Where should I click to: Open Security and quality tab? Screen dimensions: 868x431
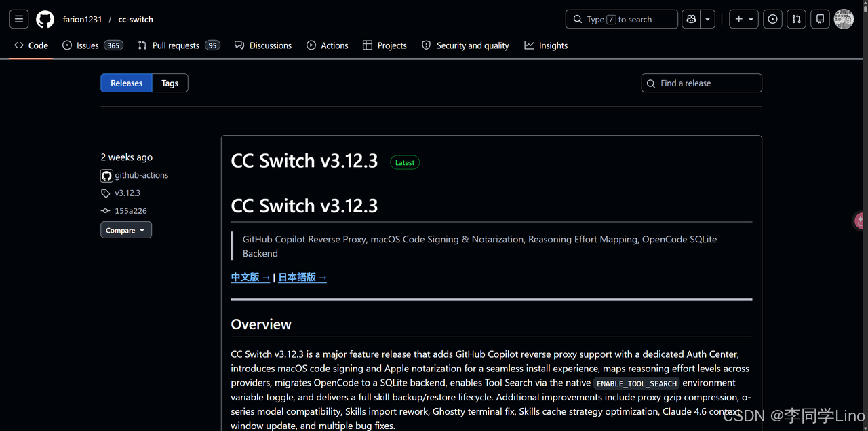tap(465, 45)
